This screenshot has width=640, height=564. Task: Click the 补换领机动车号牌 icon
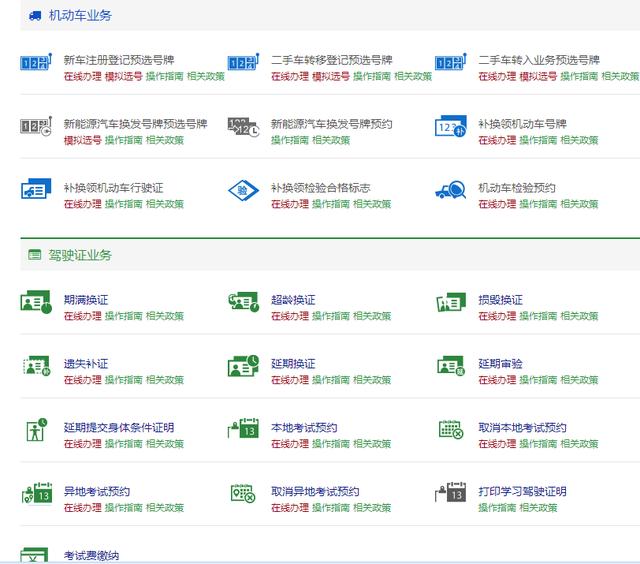tap(451, 126)
